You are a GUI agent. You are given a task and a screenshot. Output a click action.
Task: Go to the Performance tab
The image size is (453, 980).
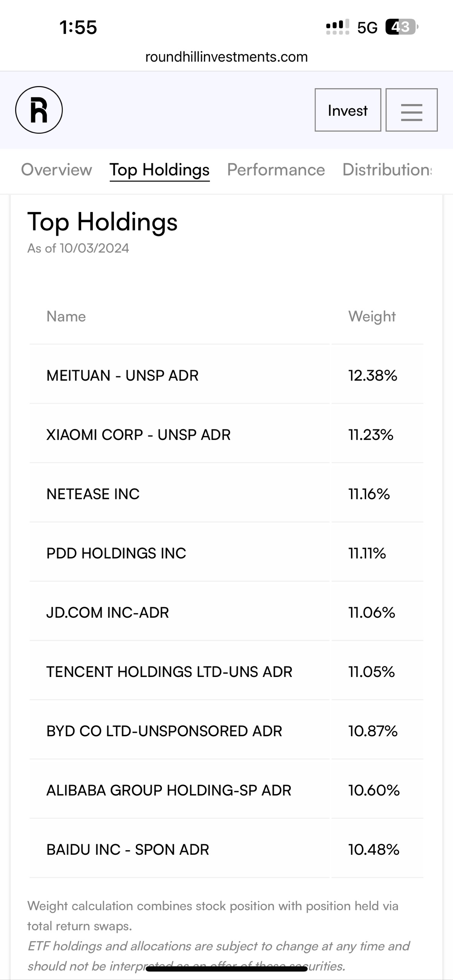click(x=276, y=170)
